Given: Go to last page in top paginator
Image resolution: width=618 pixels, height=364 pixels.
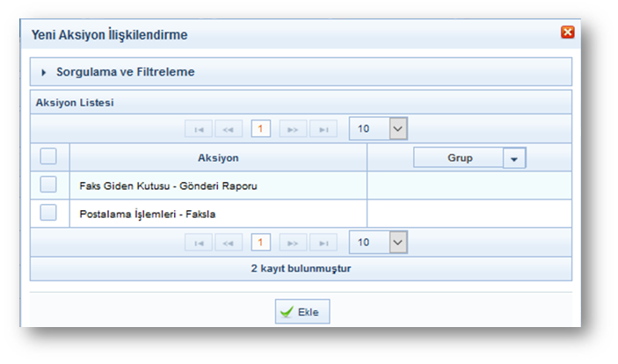Looking at the screenshot, I should [324, 129].
